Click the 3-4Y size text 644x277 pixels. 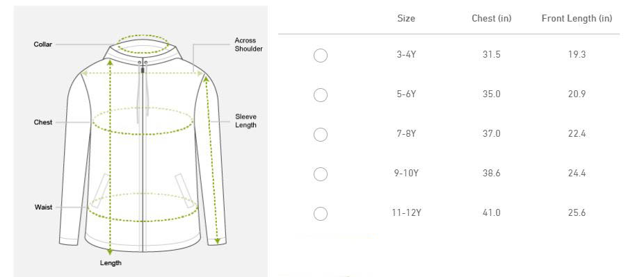coord(406,55)
